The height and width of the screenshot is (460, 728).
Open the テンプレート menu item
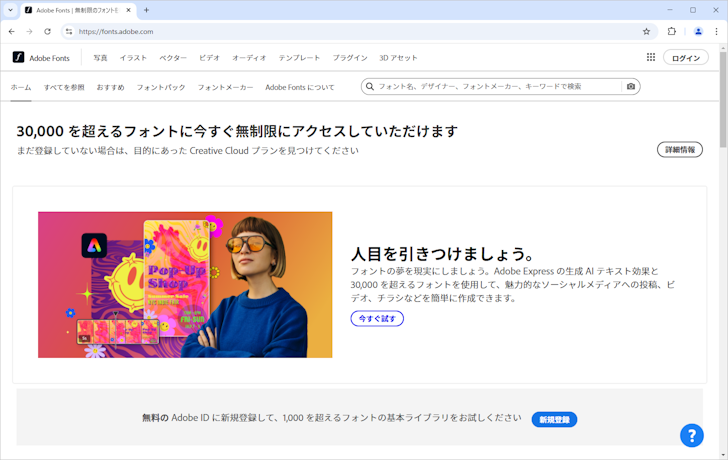pos(299,58)
